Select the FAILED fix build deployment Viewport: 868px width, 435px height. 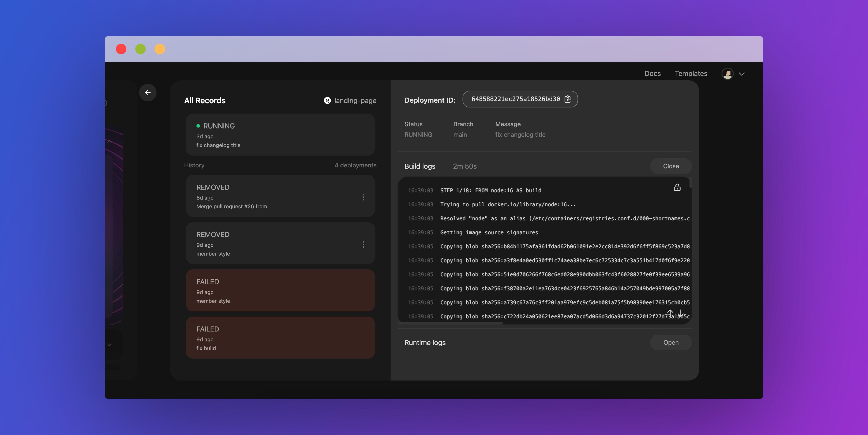point(280,338)
